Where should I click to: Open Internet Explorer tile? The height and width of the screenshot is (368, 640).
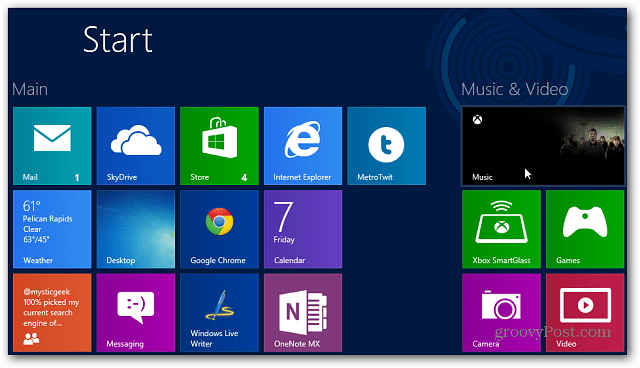click(x=303, y=146)
